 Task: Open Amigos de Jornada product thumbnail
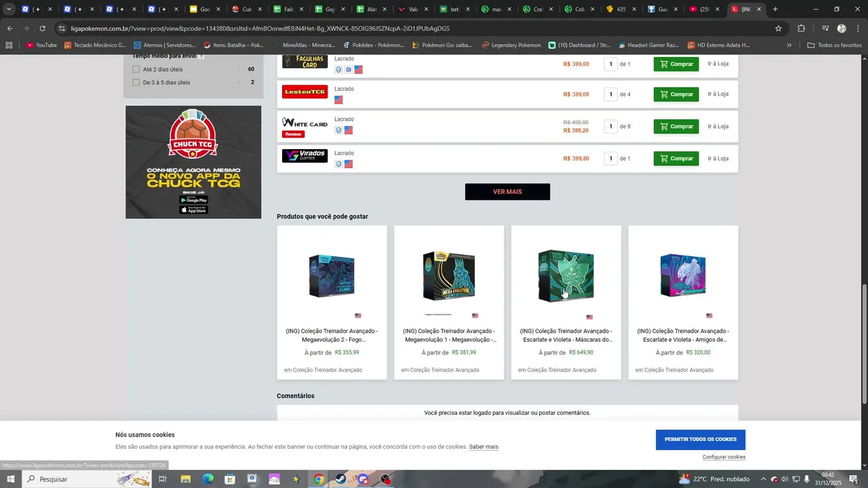click(x=683, y=276)
